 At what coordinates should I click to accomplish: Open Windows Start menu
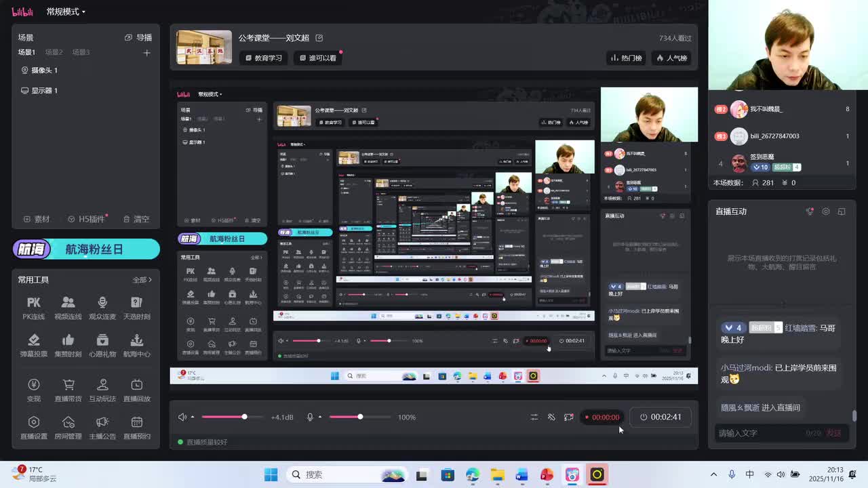point(271,474)
